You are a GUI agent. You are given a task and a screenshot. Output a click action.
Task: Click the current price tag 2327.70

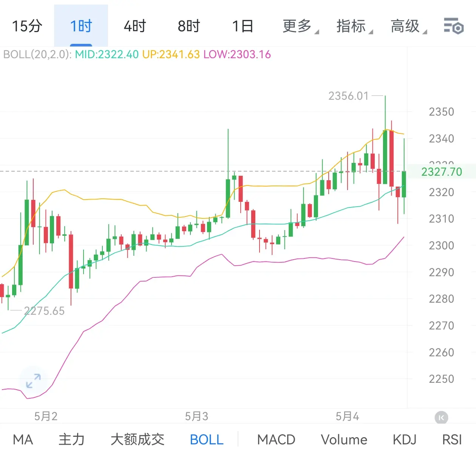tap(442, 172)
